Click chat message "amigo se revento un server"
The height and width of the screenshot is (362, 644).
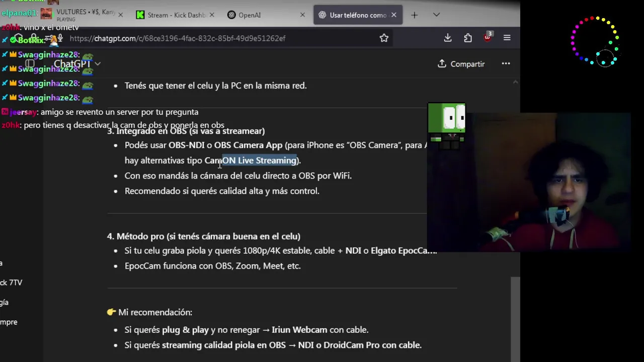click(119, 112)
